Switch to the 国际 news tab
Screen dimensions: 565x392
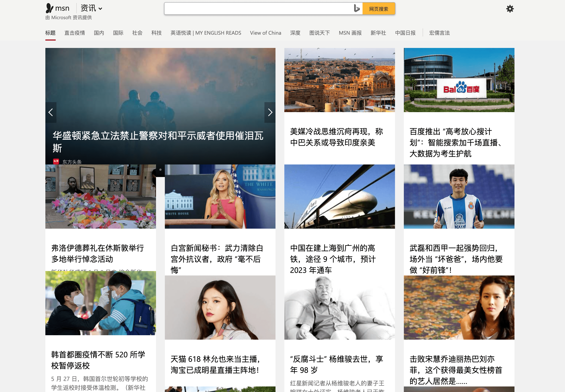coord(118,33)
